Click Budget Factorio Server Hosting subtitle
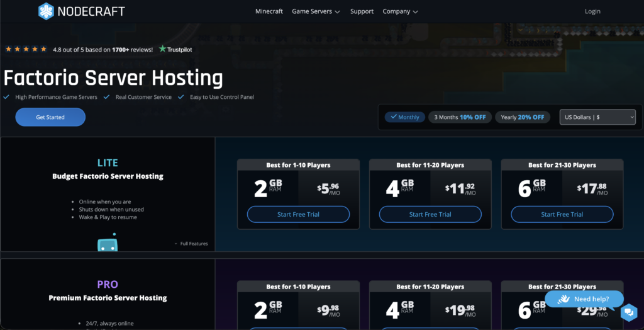 click(108, 176)
